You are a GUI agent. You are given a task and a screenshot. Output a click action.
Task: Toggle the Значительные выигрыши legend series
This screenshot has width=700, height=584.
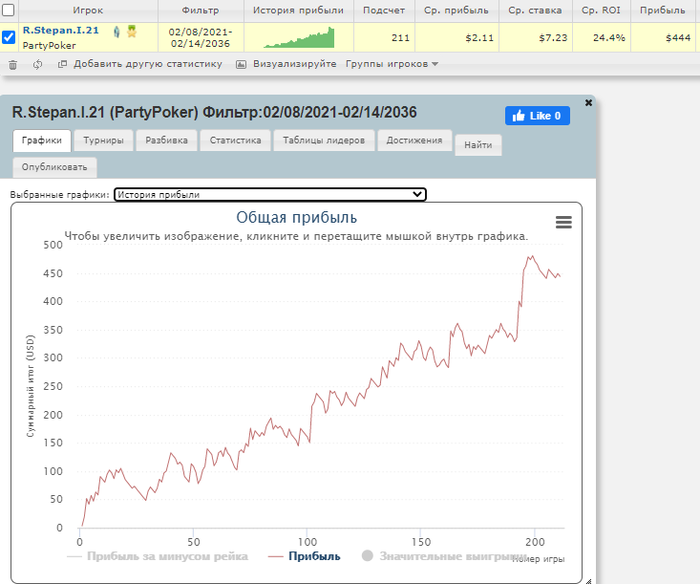pos(444,556)
